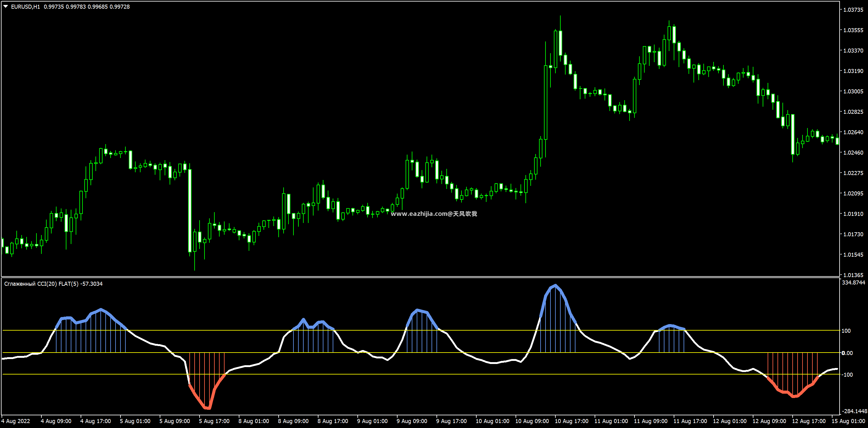Select the 8 Aug 01:00 time label
This screenshot has height=428, width=868.
tap(254, 421)
